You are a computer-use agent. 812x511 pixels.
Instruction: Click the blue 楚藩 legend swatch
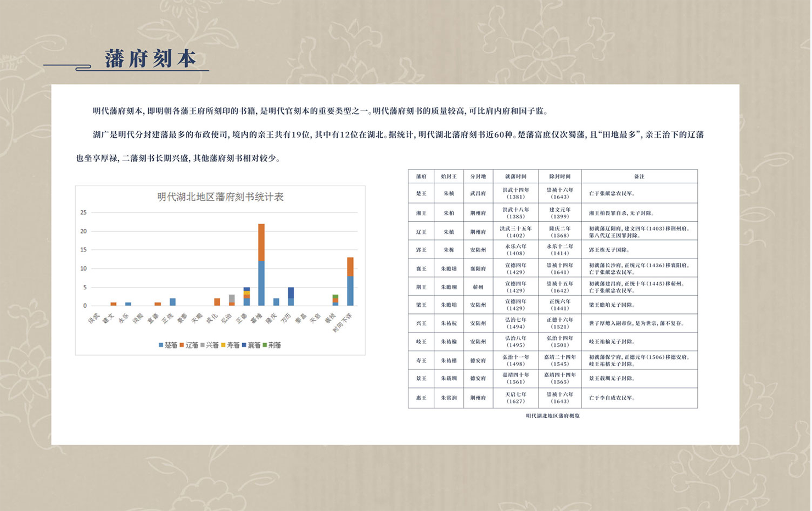161,345
